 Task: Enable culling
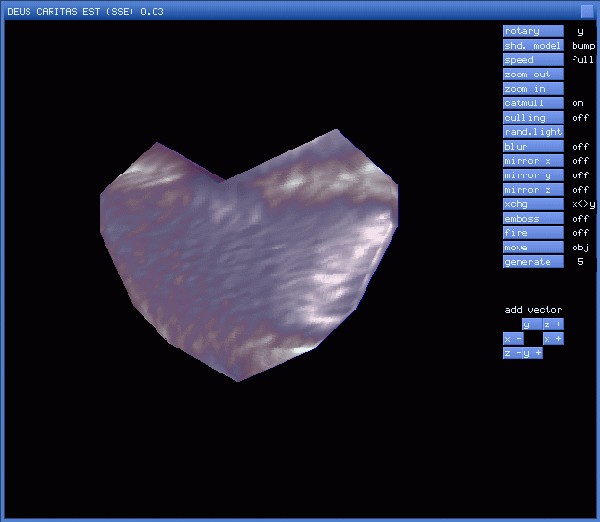tap(533, 118)
